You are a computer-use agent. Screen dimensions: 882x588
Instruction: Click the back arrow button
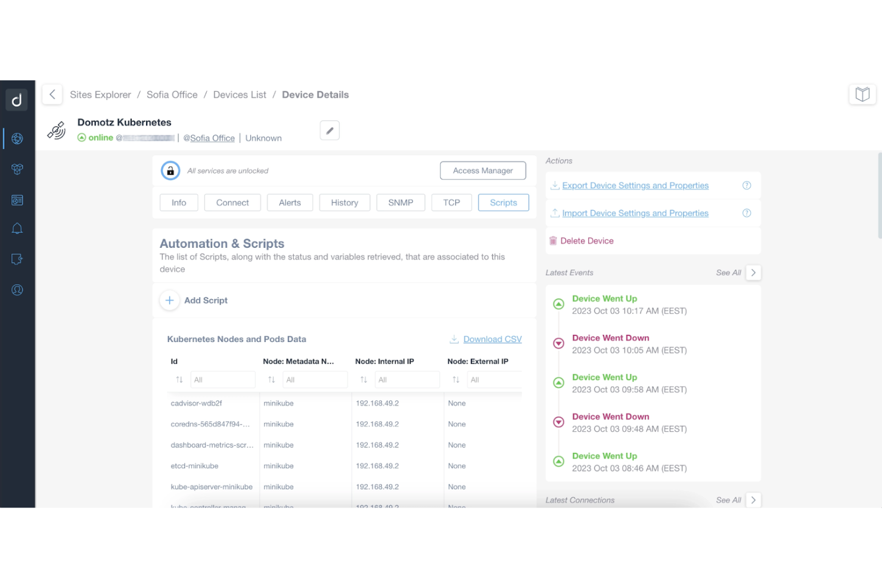tap(52, 94)
